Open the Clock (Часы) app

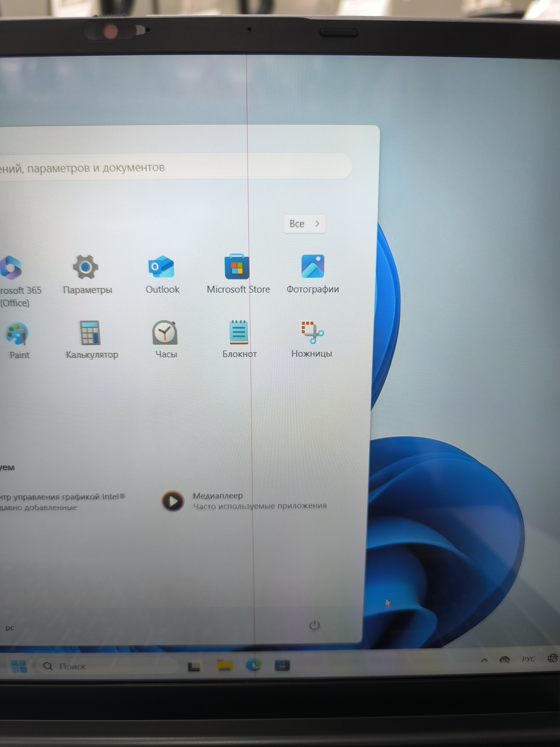[x=165, y=333]
